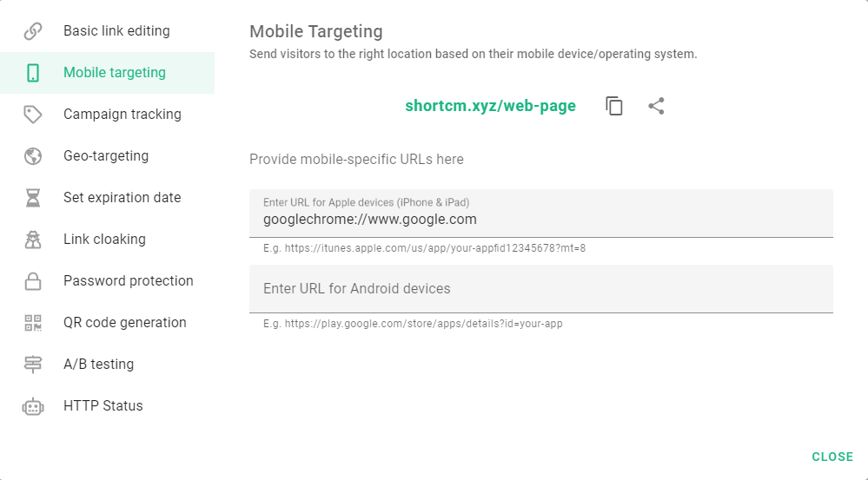Click the spy icon for Link cloaking
The height and width of the screenshot is (480, 868).
[33, 240]
